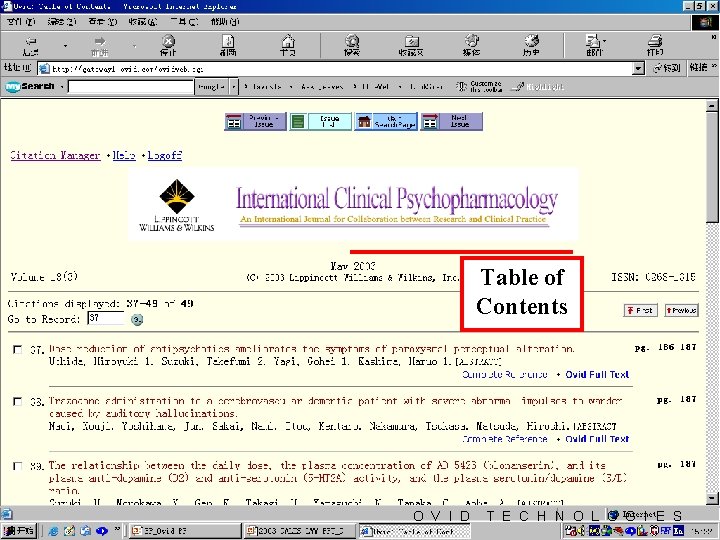
Task: Click the browser Forward toolbar icon
Action: pyautogui.click(x=100, y=45)
